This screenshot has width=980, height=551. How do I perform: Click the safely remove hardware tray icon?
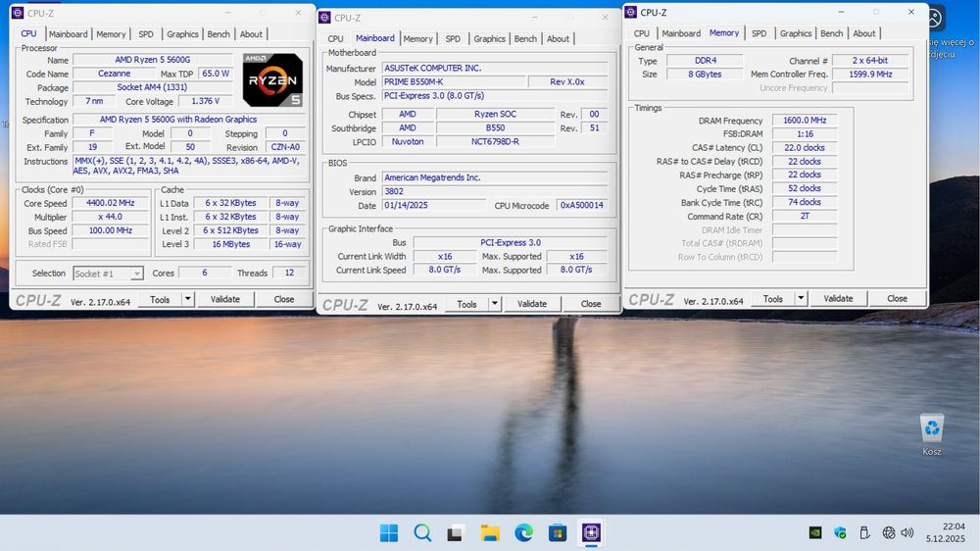(x=864, y=533)
